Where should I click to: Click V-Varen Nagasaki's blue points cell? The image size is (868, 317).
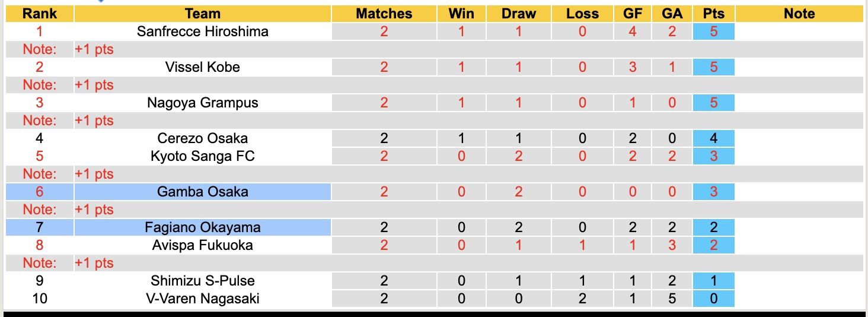tap(713, 299)
